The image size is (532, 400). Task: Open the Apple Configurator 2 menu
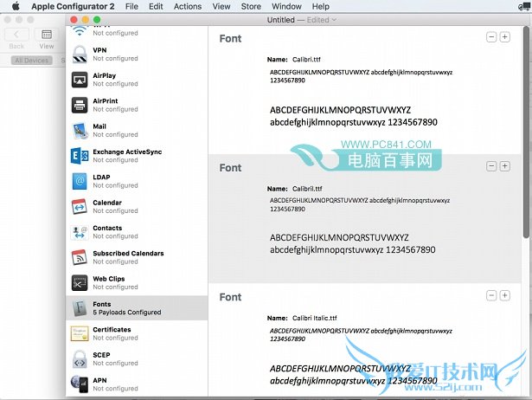[x=73, y=6]
